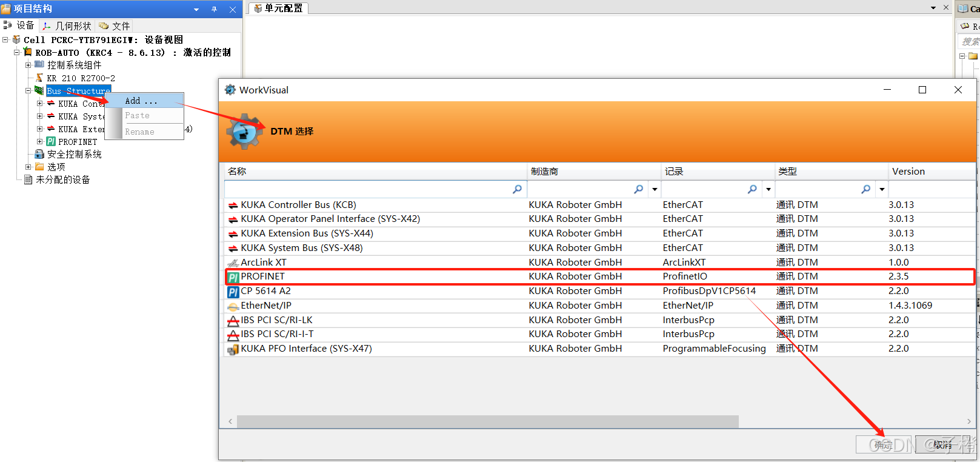This screenshot has height=462, width=980.
Task: Collapse the Cell PCRC root tree node
Action: tap(5, 39)
